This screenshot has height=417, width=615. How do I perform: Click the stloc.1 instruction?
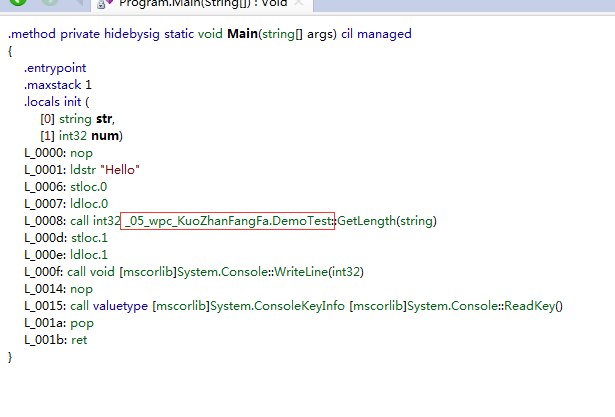click(89, 238)
